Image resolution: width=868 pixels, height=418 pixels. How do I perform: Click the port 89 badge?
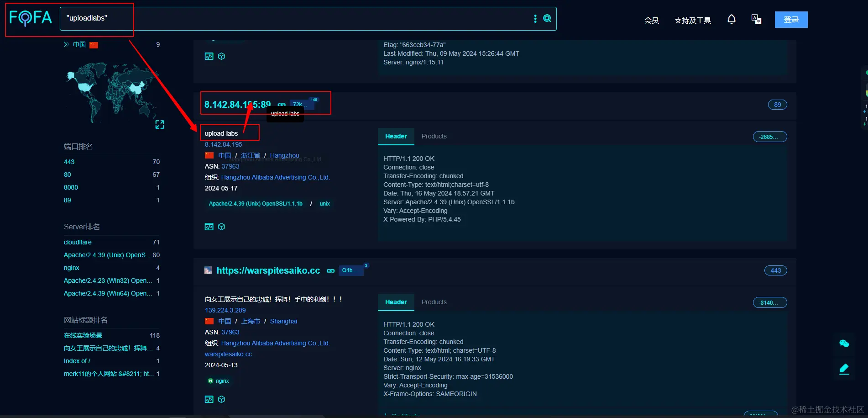[778, 105]
